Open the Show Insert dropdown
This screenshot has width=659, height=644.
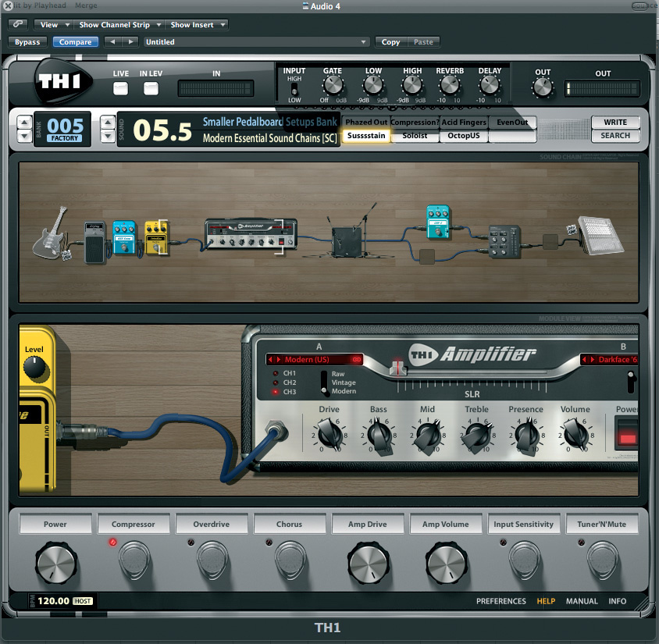pos(197,25)
